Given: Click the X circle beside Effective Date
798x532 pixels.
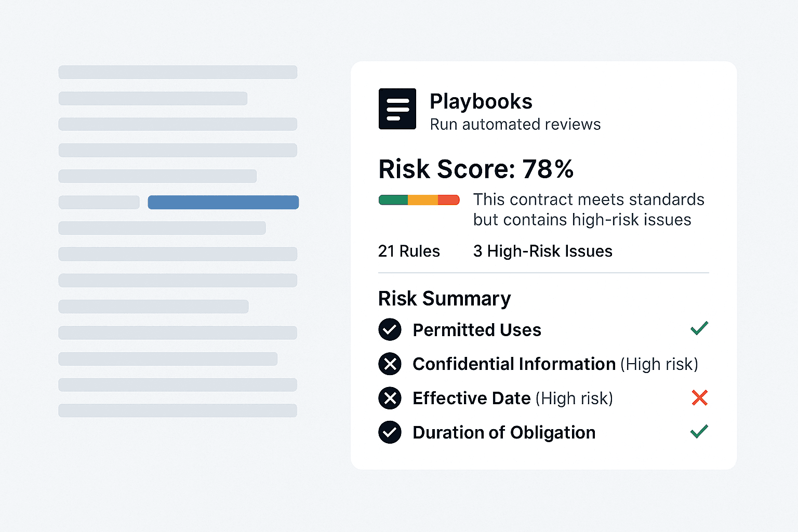Looking at the screenshot, I should pos(390,398).
